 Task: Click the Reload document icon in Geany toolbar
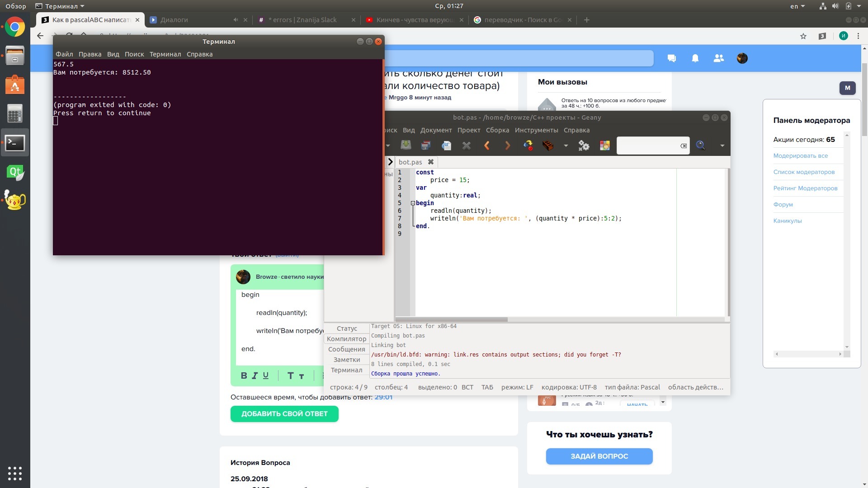pyautogui.click(x=446, y=145)
